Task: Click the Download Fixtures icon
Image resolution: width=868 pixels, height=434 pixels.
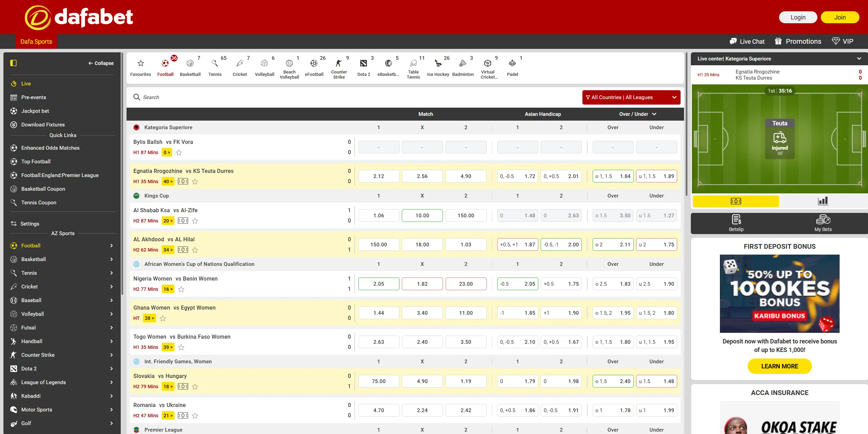Action: coord(14,124)
